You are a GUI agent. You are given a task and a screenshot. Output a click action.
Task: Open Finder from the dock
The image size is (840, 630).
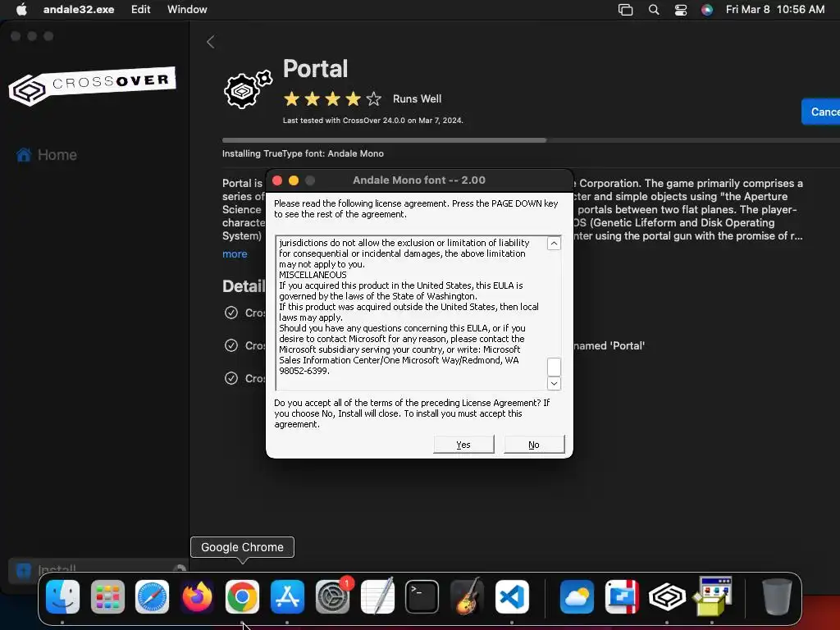[x=62, y=596]
